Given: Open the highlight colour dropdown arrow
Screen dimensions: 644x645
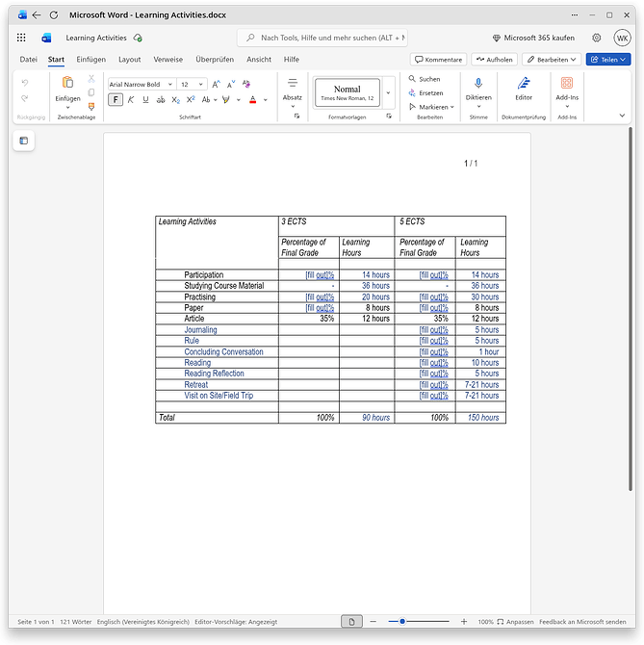Looking at the screenshot, I should coord(239,99).
